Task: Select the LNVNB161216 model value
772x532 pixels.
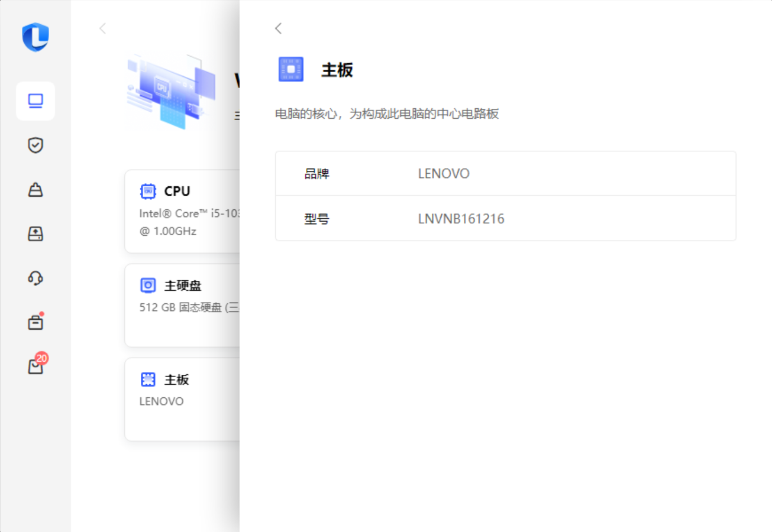Action: tap(461, 219)
